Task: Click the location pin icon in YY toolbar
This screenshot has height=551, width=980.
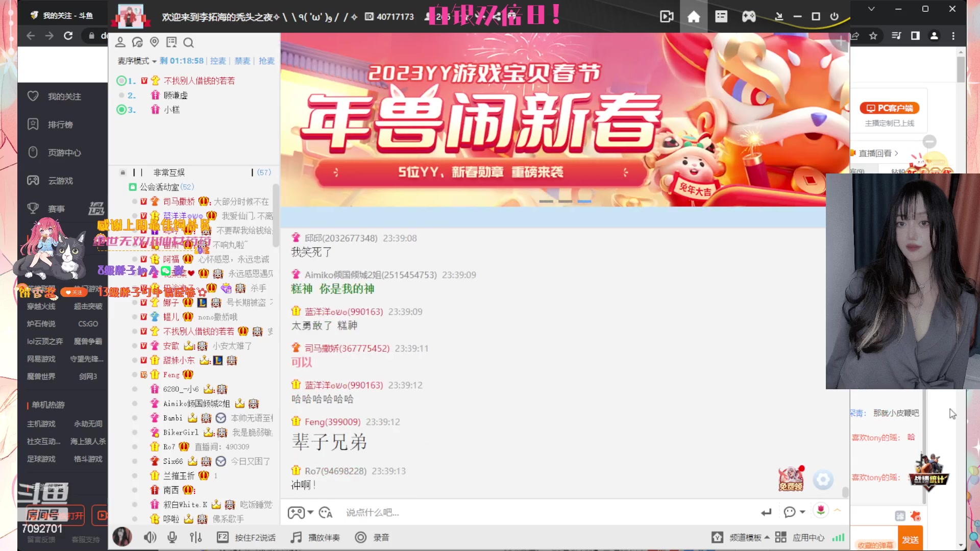Action: point(154,42)
